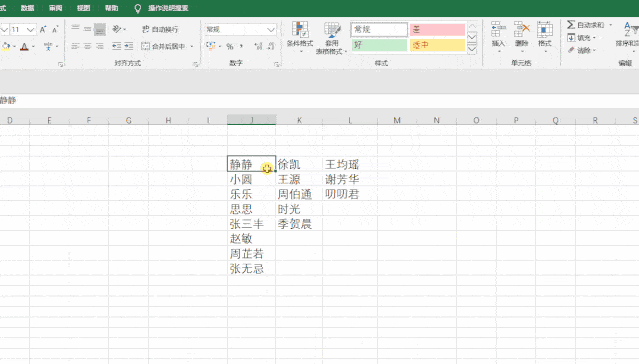Apply the 常规 normal cell style
639x364 pixels.
[379, 29]
